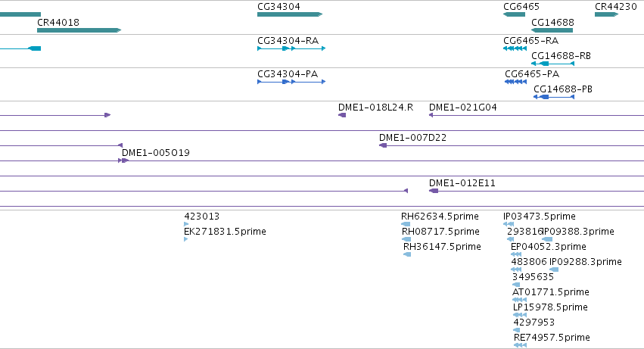Click the RE74957.5prime EST label
This screenshot has height=349, width=644.
click(551, 337)
